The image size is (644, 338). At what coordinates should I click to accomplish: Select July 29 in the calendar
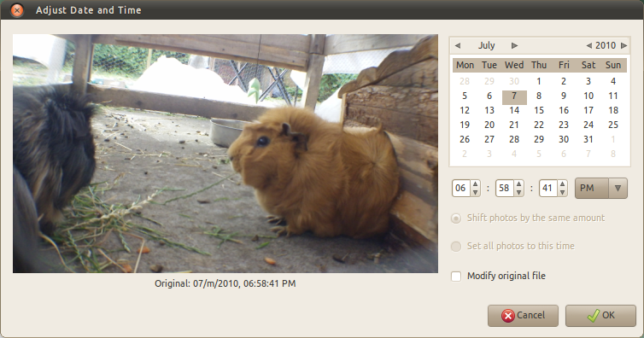(539, 139)
